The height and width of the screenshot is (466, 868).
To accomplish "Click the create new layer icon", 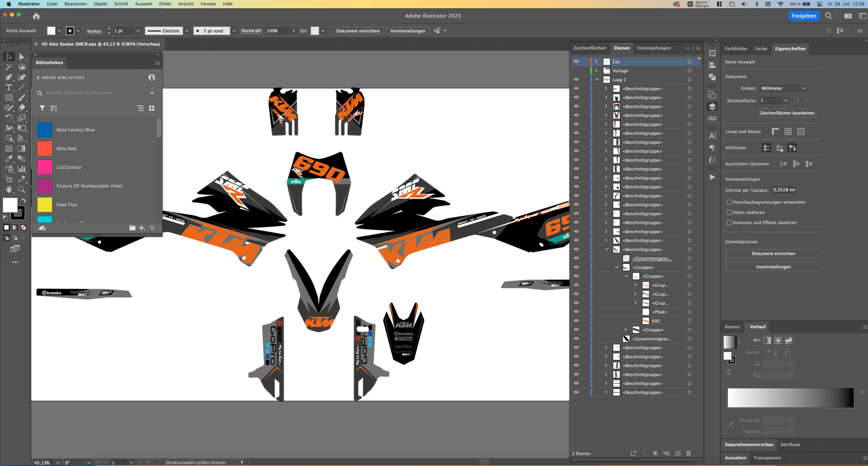I will 677,453.
